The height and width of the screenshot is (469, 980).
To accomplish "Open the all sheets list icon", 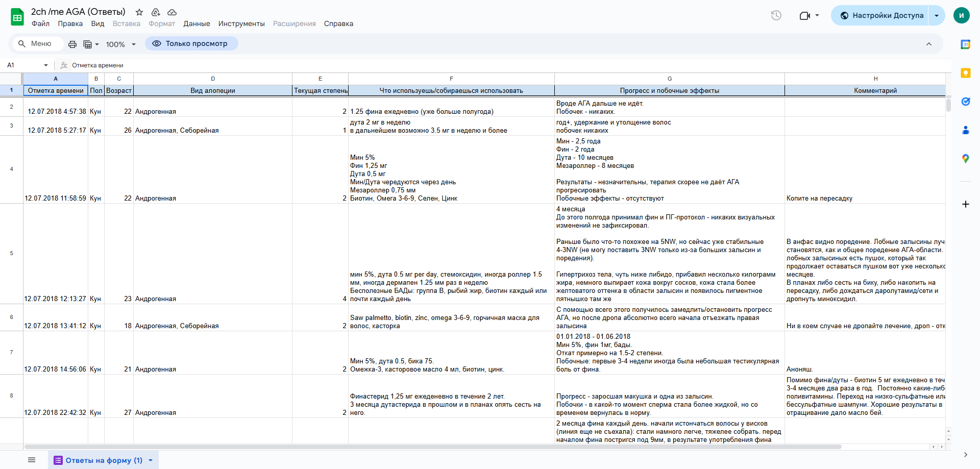I will [32, 460].
